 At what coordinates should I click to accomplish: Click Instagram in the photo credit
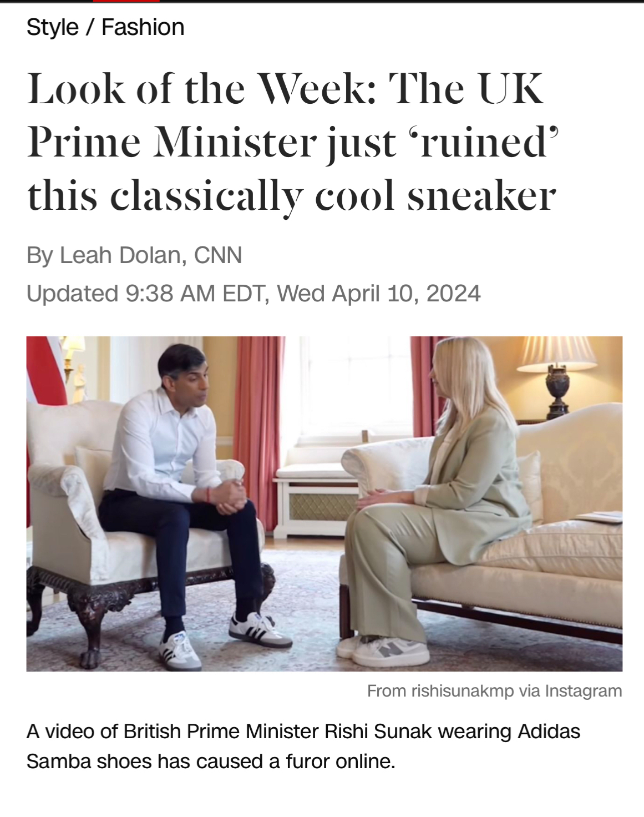coord(584,691)
